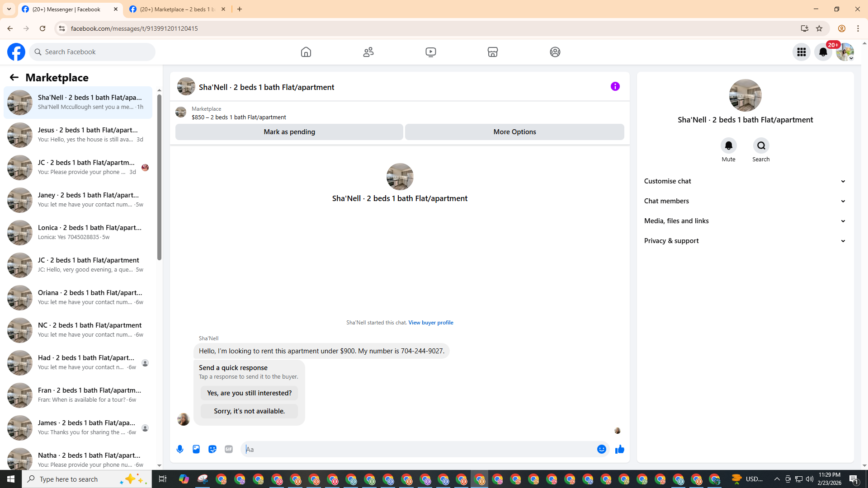Expand the Customise chat section

coord(745,181)
